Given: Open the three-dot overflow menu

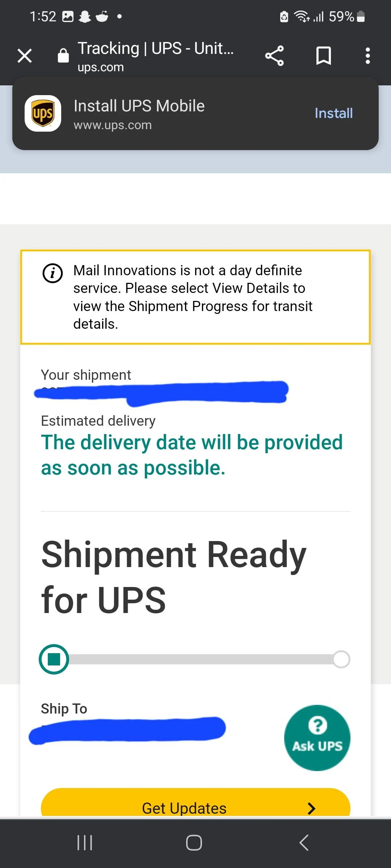Looking at the screenshot, I should (x=367, y=56).
